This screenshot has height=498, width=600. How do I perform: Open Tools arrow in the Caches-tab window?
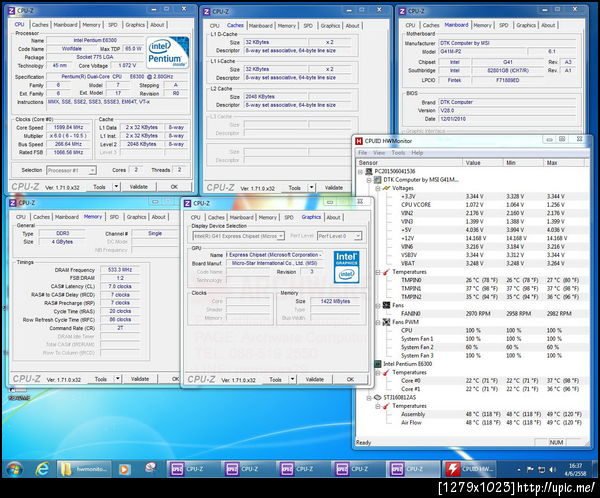click(311, 188)
